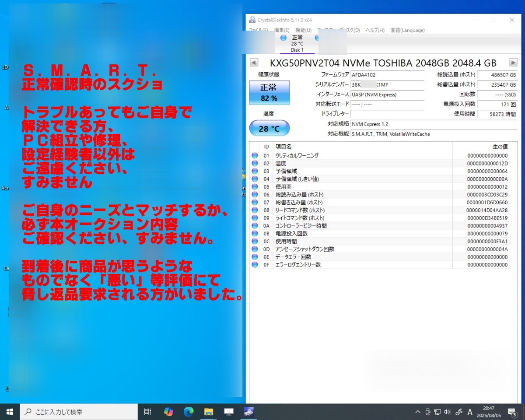Viewport: 525px width, 420px height.
Task: Open File Explorer from the taskbar
Action: [209, 412]
